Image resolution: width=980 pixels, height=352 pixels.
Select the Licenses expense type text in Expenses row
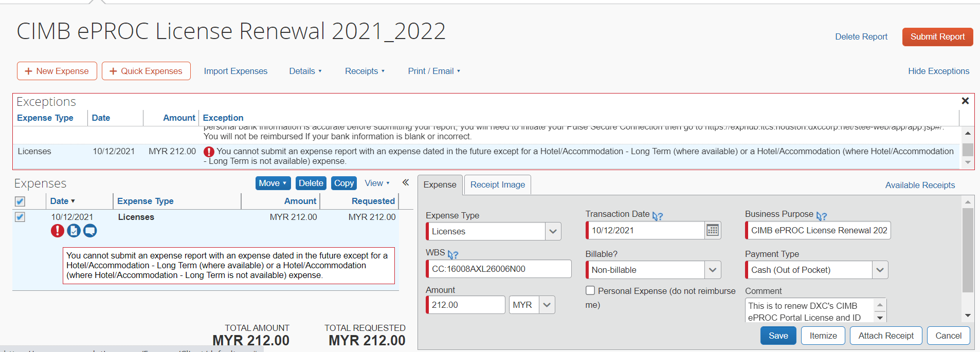pyautogui.click(x=136, y=217)
